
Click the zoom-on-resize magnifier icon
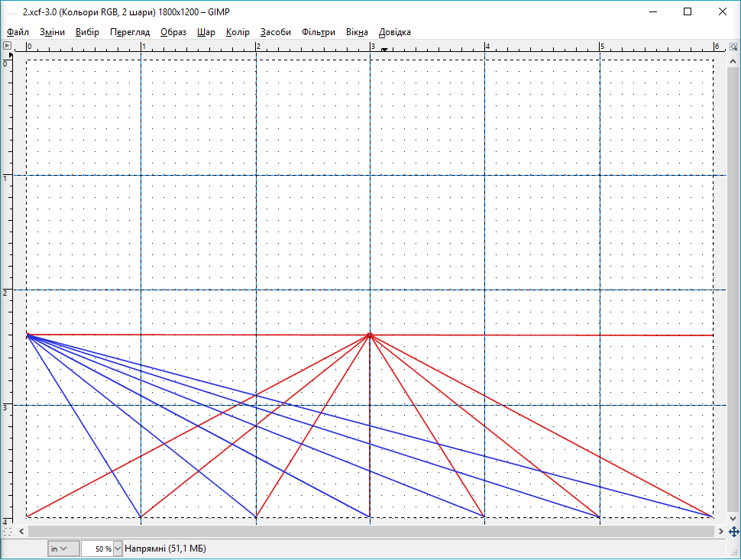(733, 47)
